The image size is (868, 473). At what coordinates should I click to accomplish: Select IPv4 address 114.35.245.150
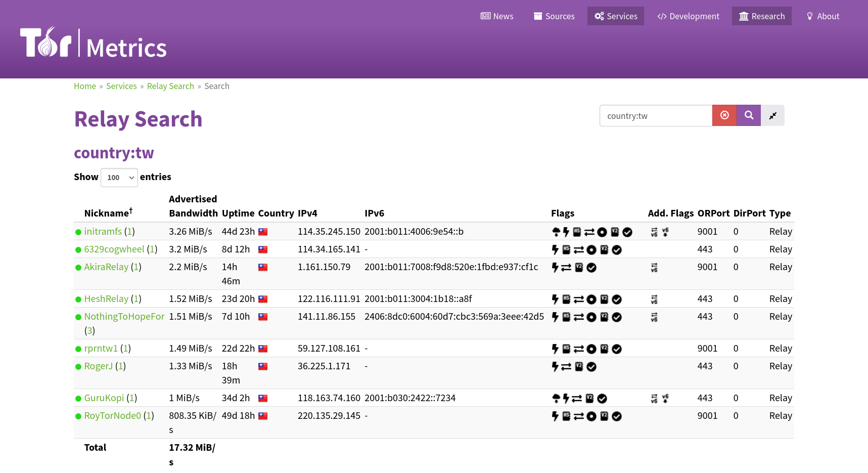point(329,231)
